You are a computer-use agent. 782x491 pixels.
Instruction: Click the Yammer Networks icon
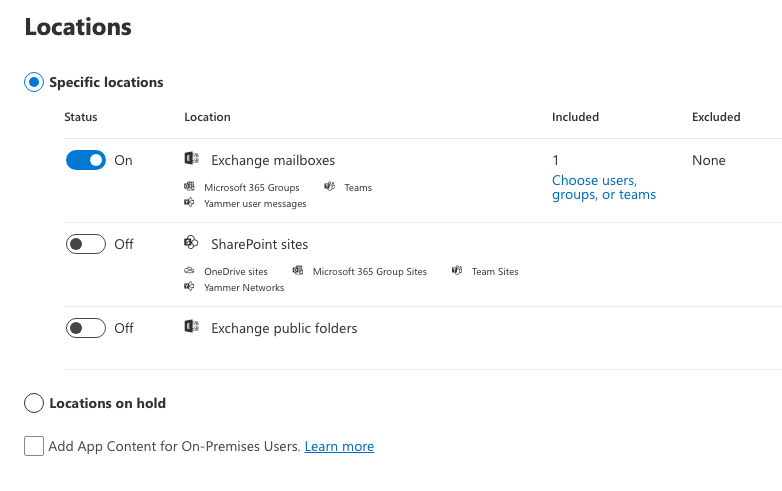189,287
